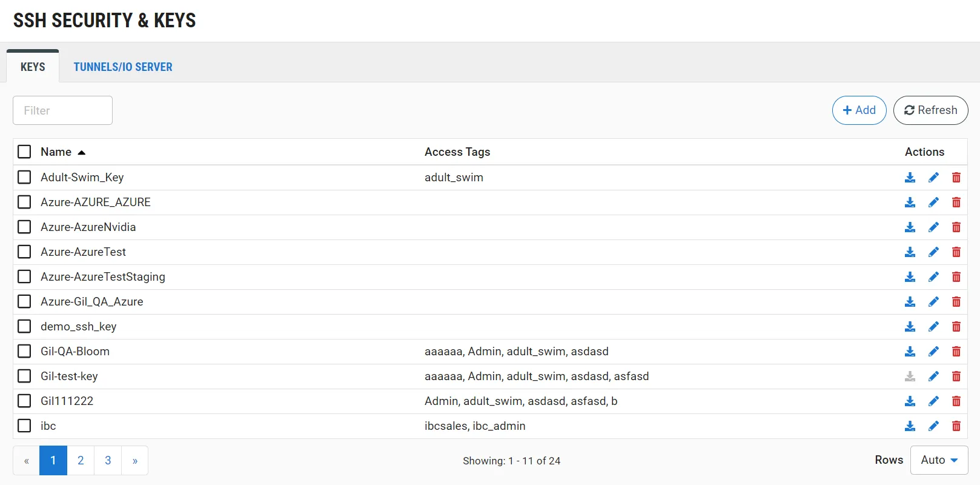Screen dimensions: 980x485
Task: Click the Access Tags column header
Action: [457, 152]
